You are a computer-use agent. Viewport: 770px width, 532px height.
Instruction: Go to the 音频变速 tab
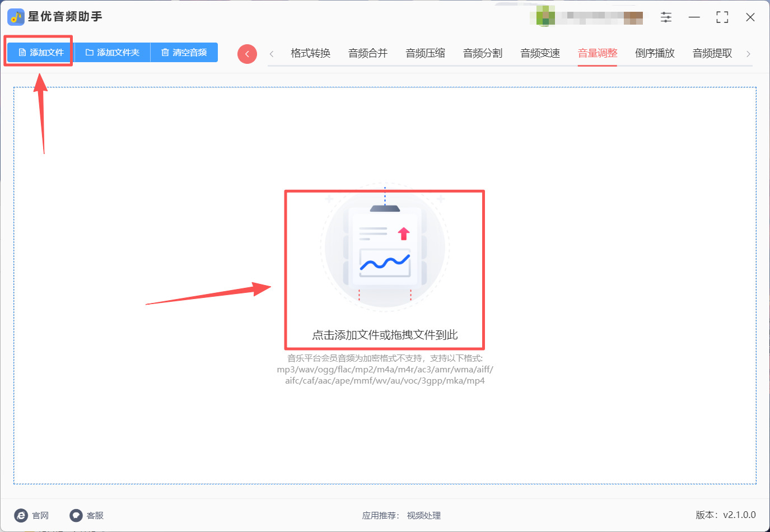pos(540,53)
